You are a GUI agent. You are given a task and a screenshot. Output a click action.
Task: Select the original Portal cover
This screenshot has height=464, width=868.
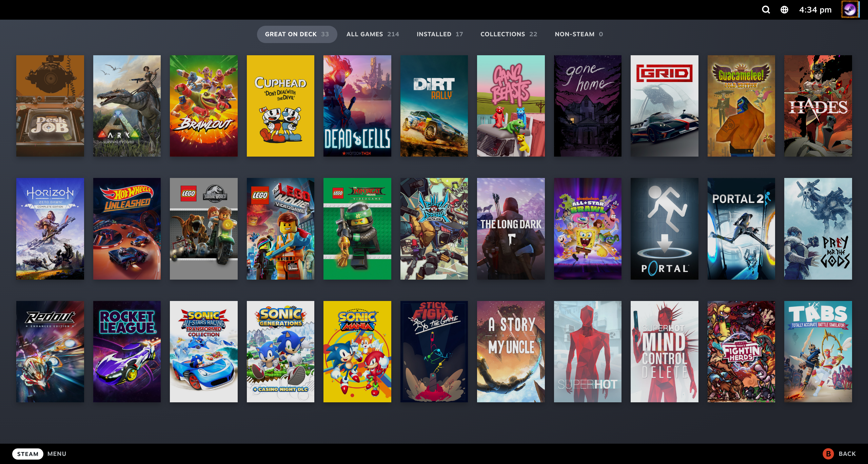[x=665, y=229]
